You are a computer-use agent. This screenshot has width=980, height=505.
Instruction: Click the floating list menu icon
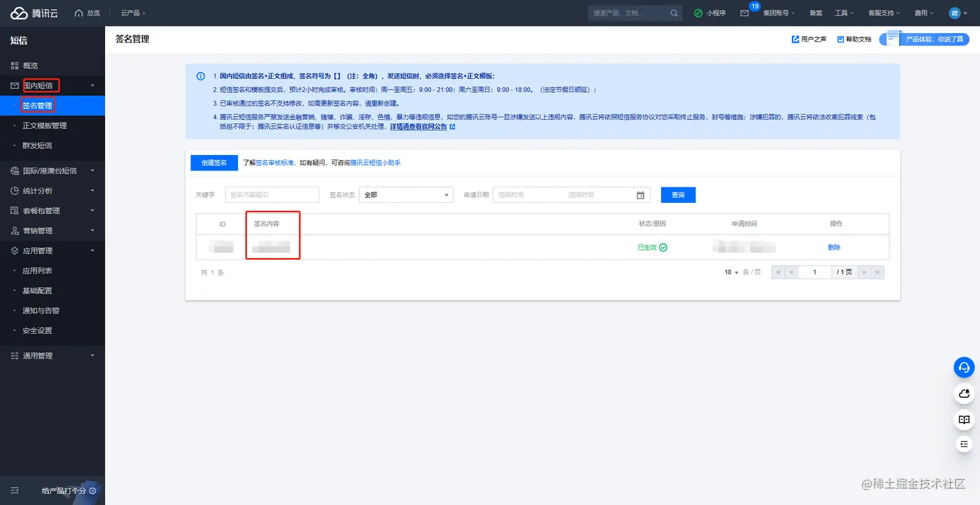[964, 444]
